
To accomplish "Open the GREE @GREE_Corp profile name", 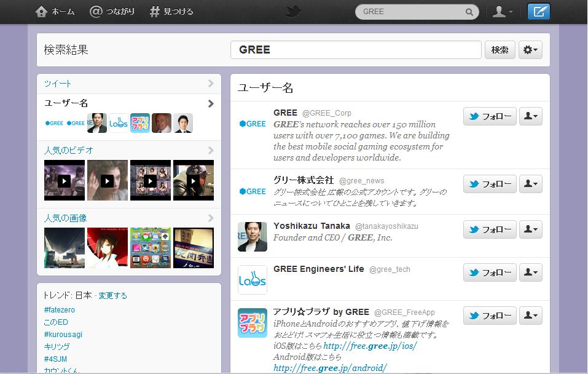I will (x=285, y=113).
